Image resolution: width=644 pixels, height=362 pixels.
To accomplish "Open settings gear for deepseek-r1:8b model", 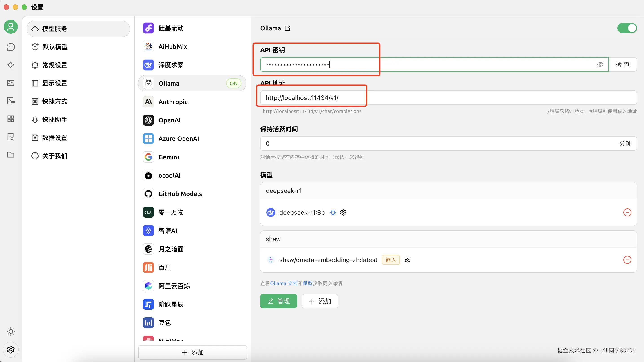I will point(343,212).
